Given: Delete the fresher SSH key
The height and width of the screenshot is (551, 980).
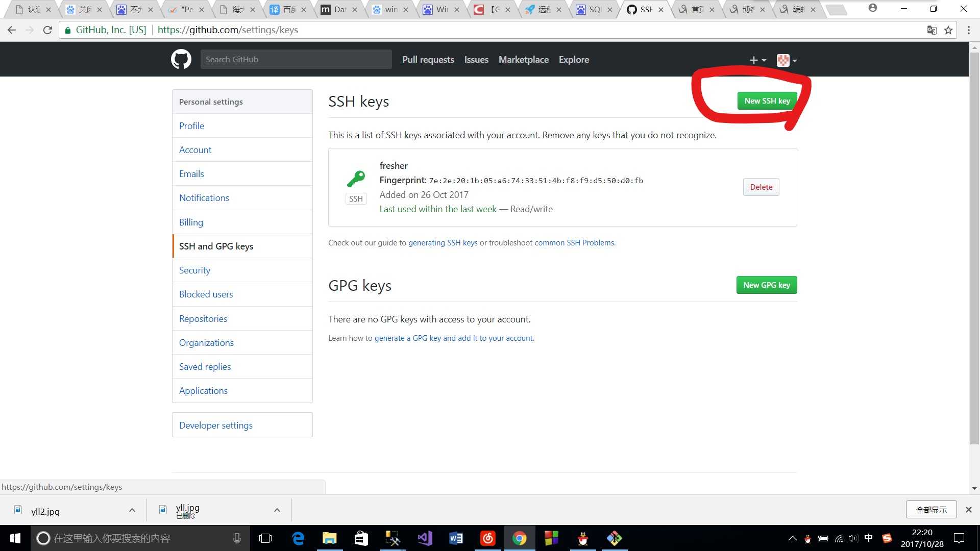Looking at the screenshot, I should point(761,187).
